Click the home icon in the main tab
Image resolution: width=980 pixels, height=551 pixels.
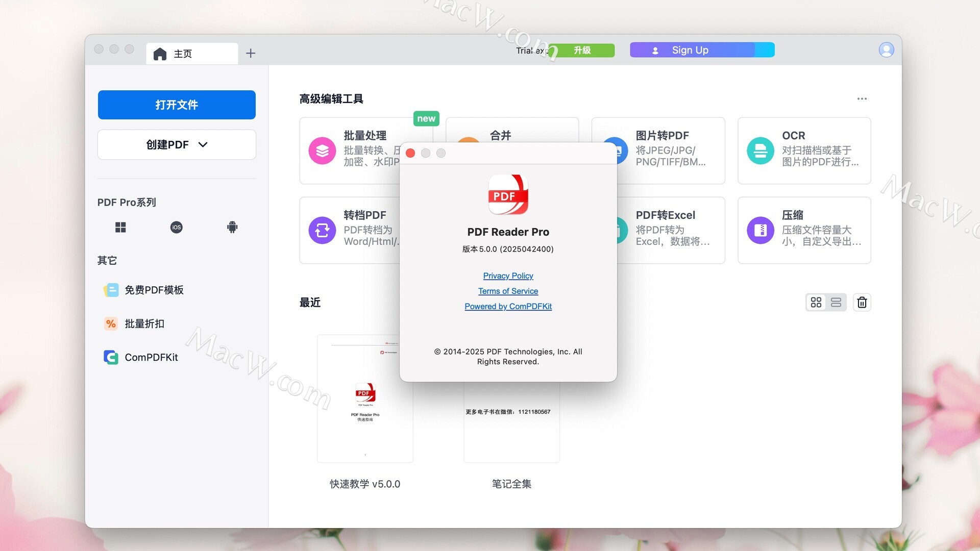tap(160, 54)
